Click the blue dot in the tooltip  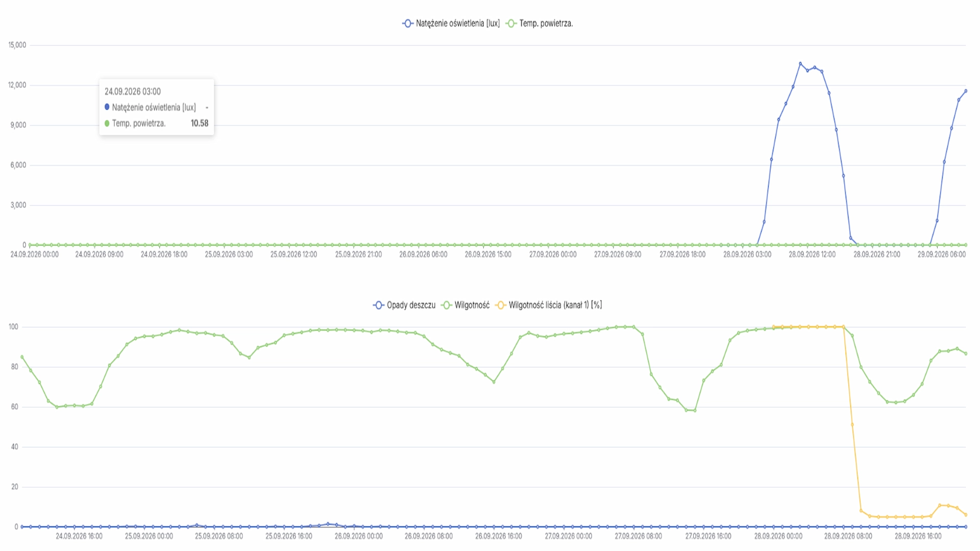pyautogui.click(x=107, y=107)
